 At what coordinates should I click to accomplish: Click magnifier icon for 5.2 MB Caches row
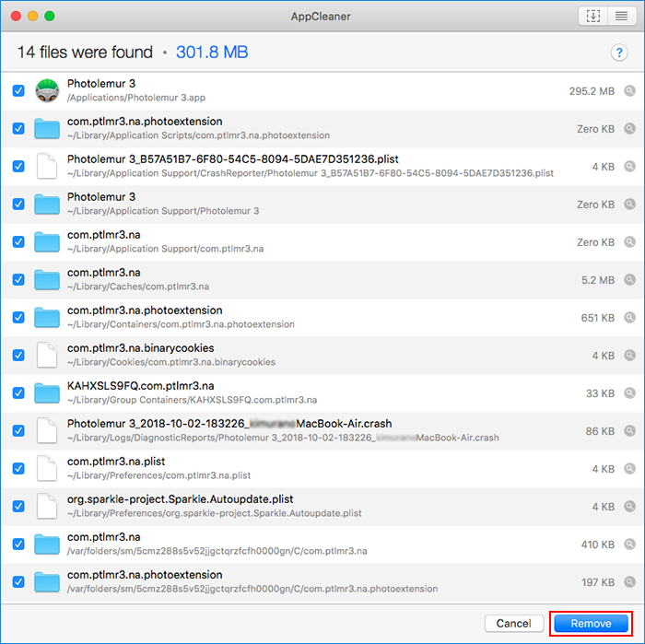(x=629, y=280)
